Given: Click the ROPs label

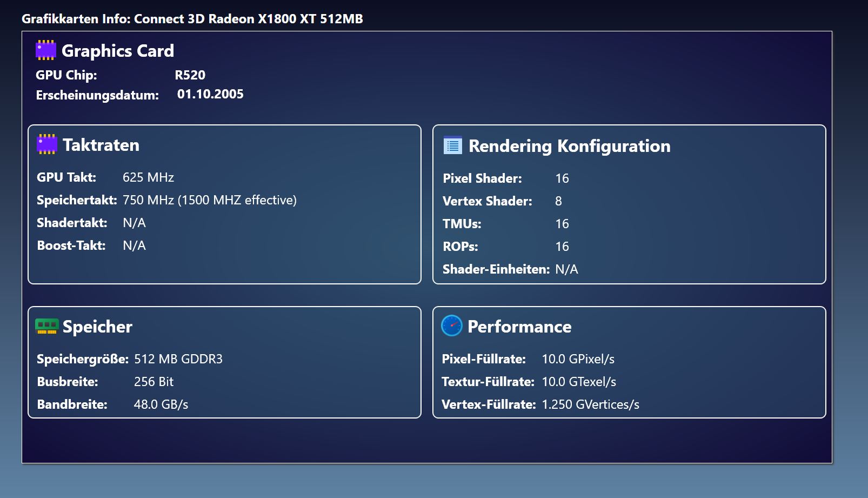Looking at the screenshot, I should tap(460, 247).
